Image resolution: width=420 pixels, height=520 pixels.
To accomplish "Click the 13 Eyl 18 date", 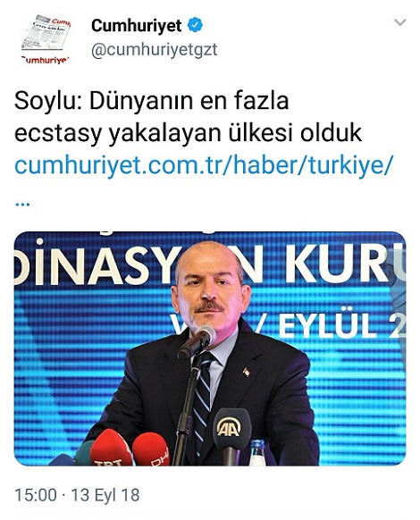I will 105,496.
